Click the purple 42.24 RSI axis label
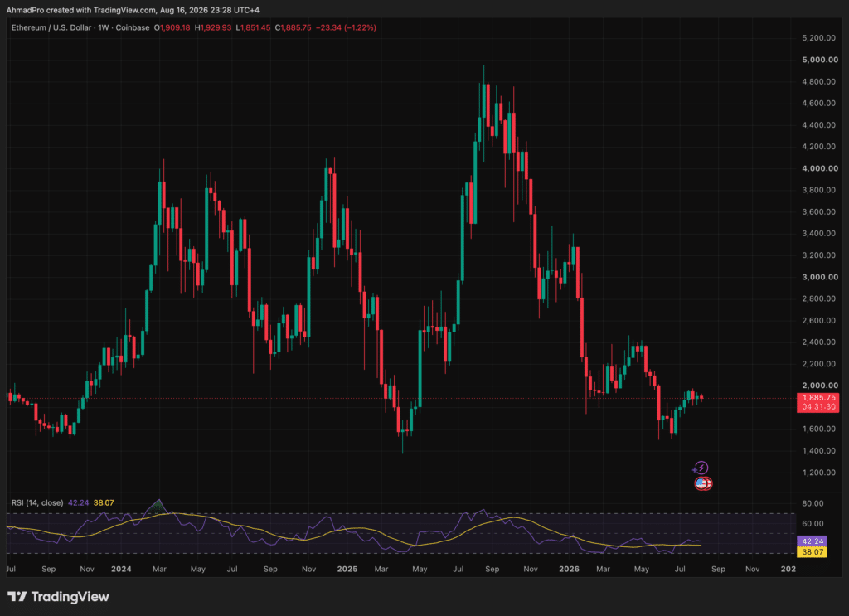This screenshot has height=616, width=849. click(x=813, y=541)
